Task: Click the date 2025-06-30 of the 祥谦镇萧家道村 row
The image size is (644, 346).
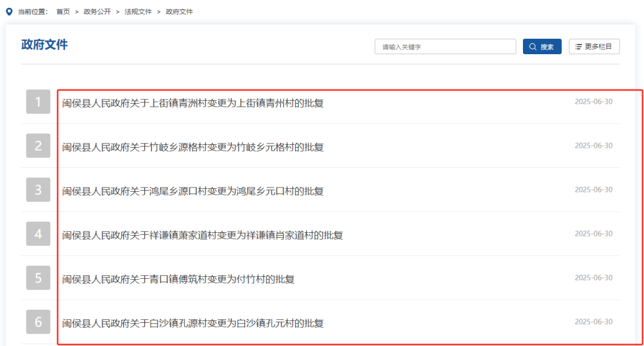Action: click(593, 233)
